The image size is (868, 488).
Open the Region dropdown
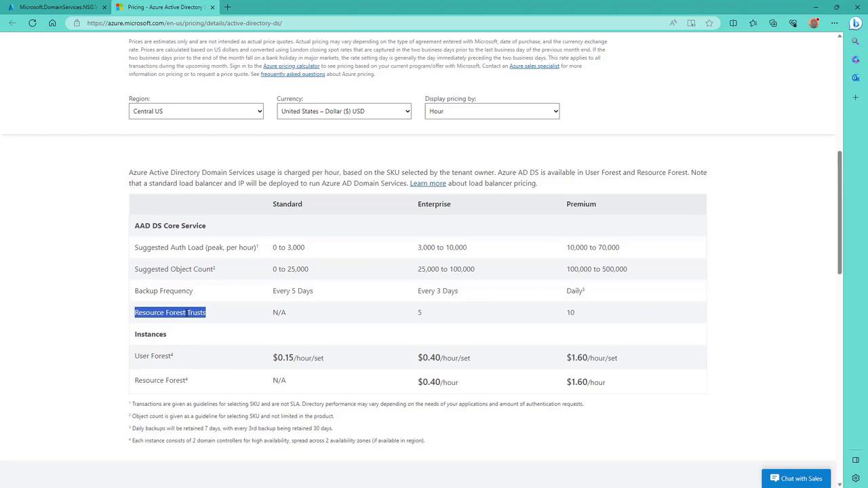pyautogui.click(x=196, y=111)
